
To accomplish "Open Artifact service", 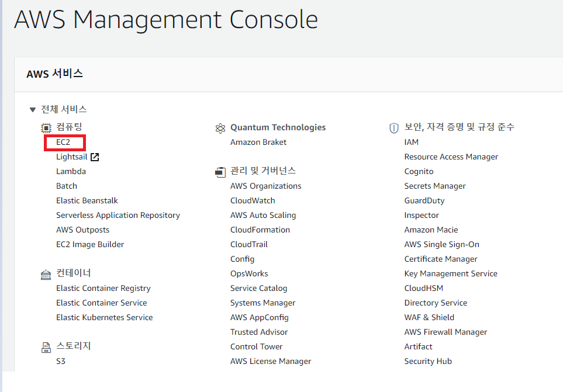I will (418, 347).
